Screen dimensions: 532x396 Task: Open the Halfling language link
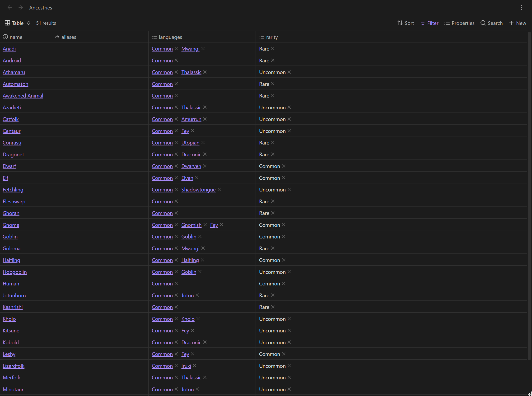(190, 260)
